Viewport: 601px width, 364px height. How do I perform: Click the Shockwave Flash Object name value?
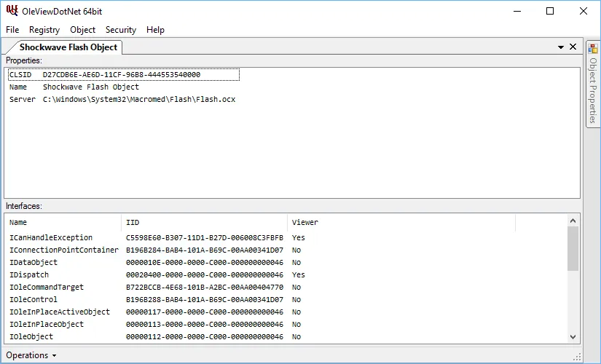click(x=91, y=87)
